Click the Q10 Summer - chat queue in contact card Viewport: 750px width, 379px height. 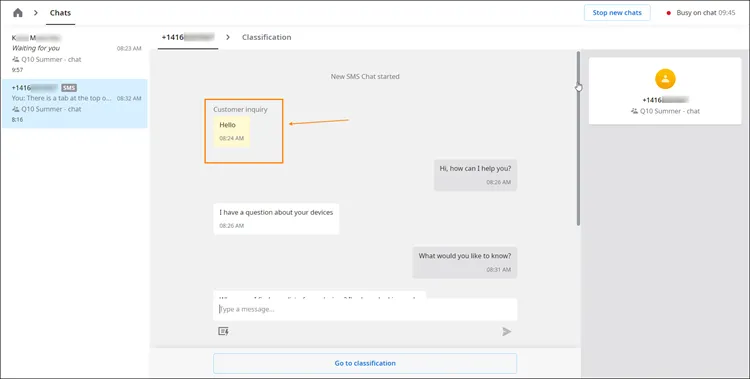[x=665, y=111]
